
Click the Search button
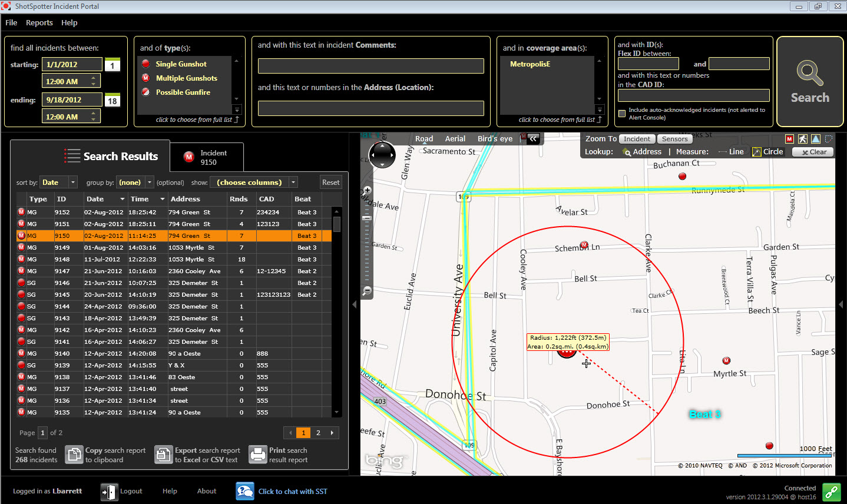pos(810,82)
